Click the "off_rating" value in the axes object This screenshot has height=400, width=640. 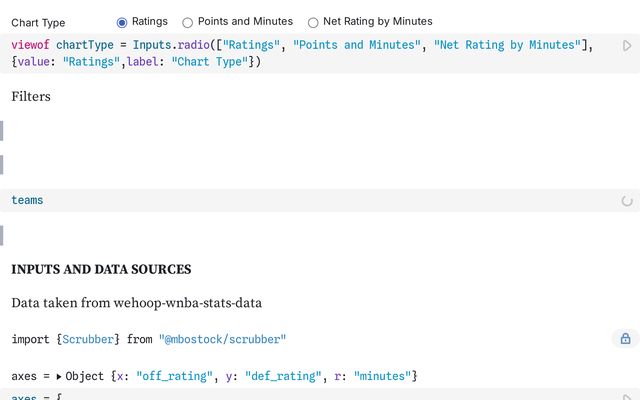tap(174, 376)
